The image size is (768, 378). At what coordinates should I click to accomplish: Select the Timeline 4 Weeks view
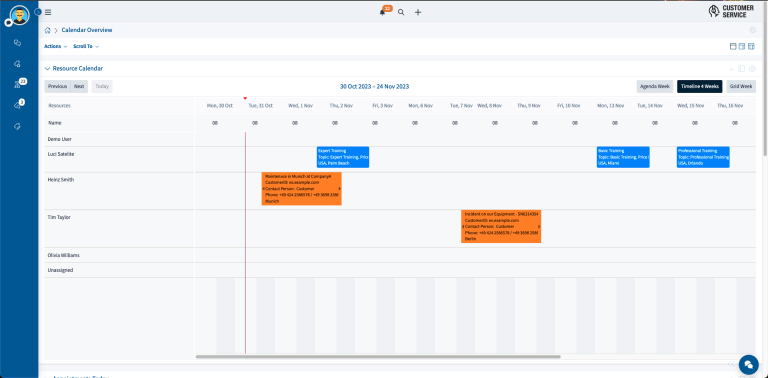pos(699,87)
